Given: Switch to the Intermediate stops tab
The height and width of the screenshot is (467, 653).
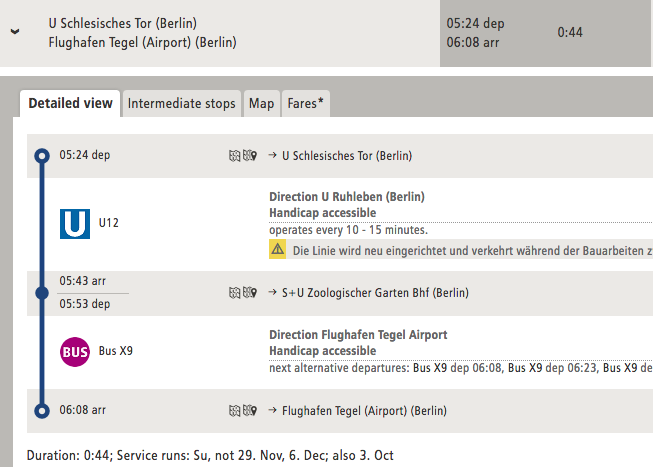Looking at the screenshot, I should 182,103.
